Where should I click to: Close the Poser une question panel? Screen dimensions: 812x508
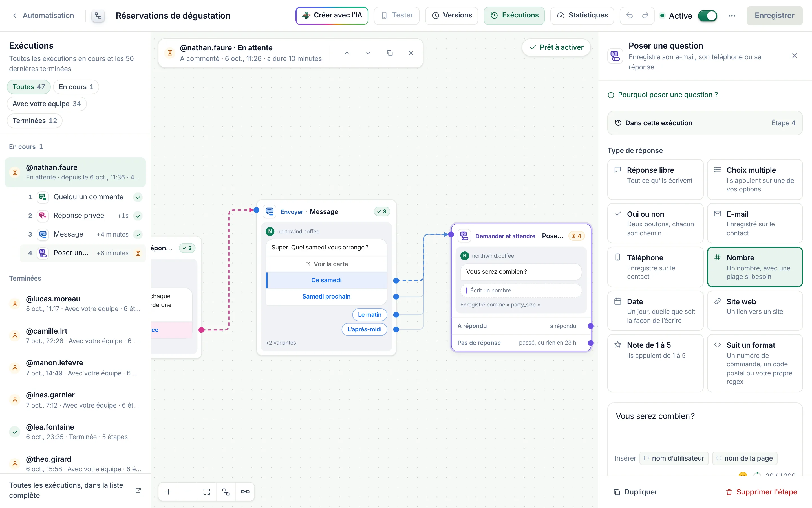click(794, 56)
